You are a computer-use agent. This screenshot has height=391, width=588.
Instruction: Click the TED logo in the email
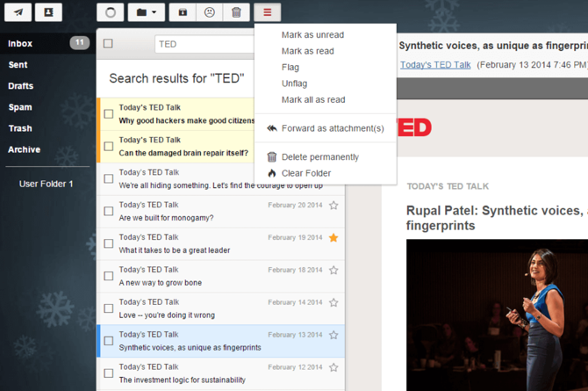[x=414, y=127]
